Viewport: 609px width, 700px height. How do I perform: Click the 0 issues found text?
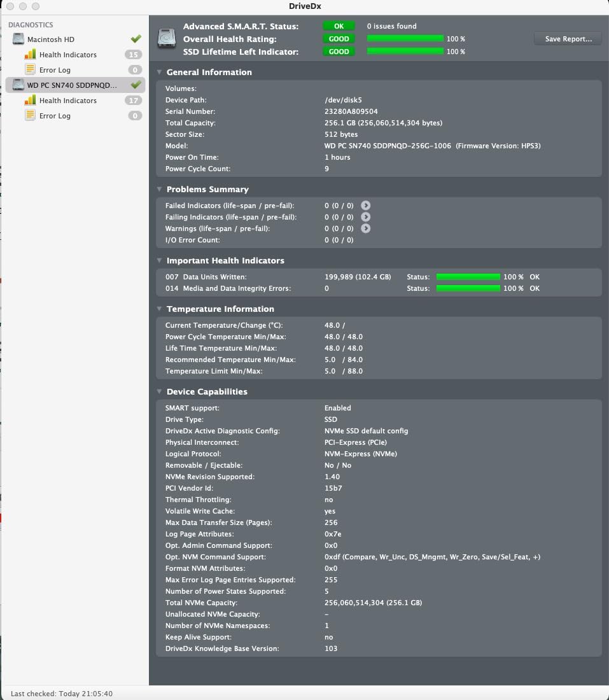(391, 26)
